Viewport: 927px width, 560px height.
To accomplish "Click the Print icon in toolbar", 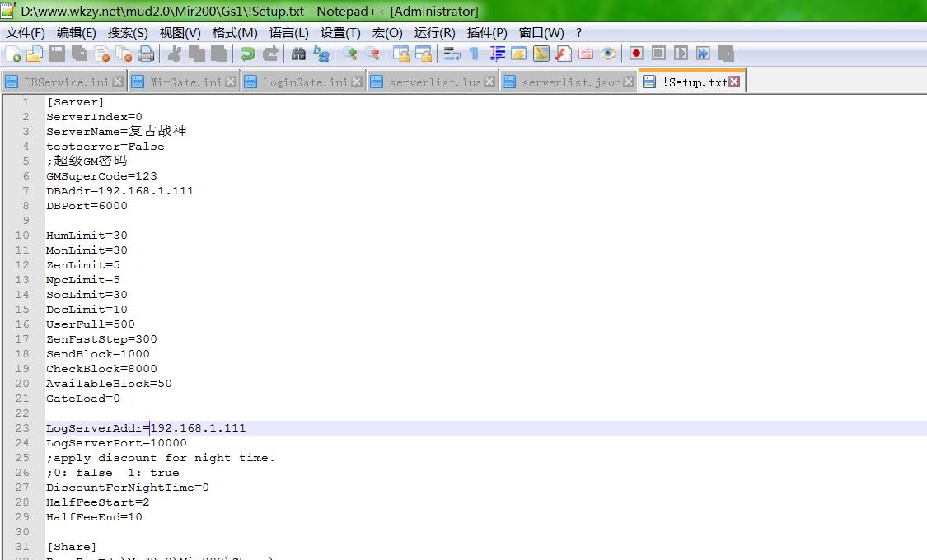I will coord(146,54).
